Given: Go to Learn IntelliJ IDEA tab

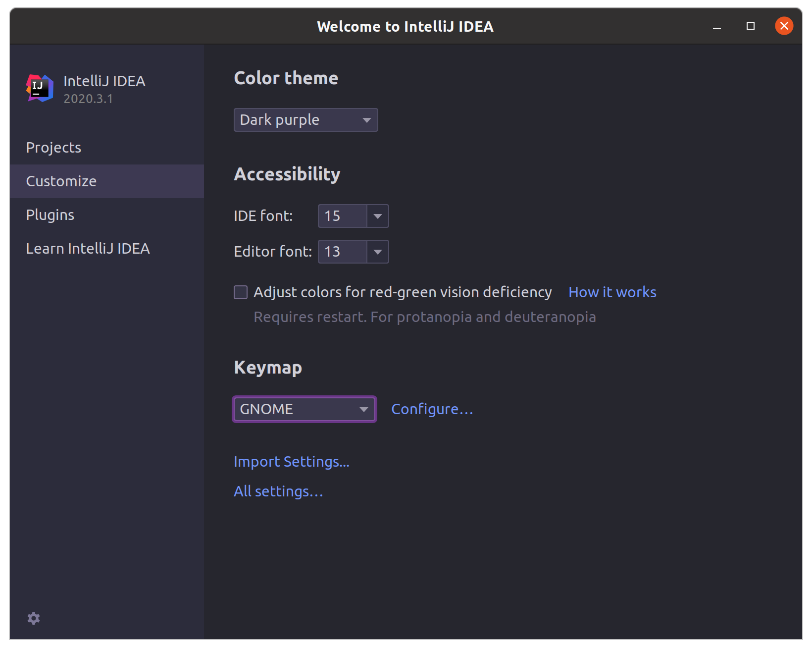Looking at the screenshot, I should click(x=107, y=249).
